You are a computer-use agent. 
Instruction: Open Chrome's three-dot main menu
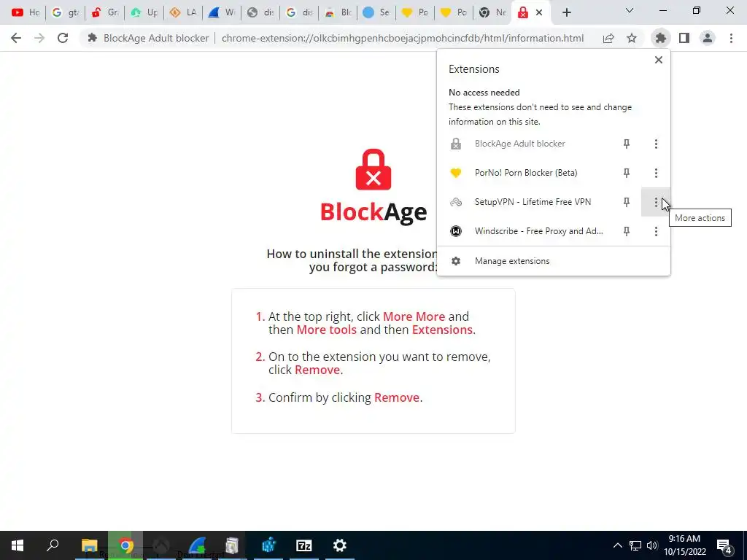731,38
